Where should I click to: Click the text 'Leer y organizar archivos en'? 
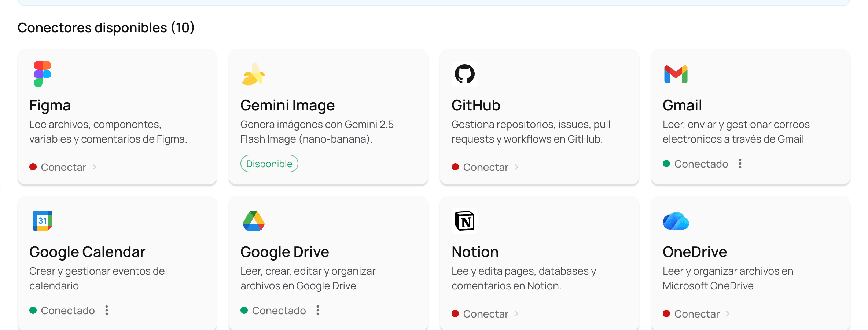728,271
